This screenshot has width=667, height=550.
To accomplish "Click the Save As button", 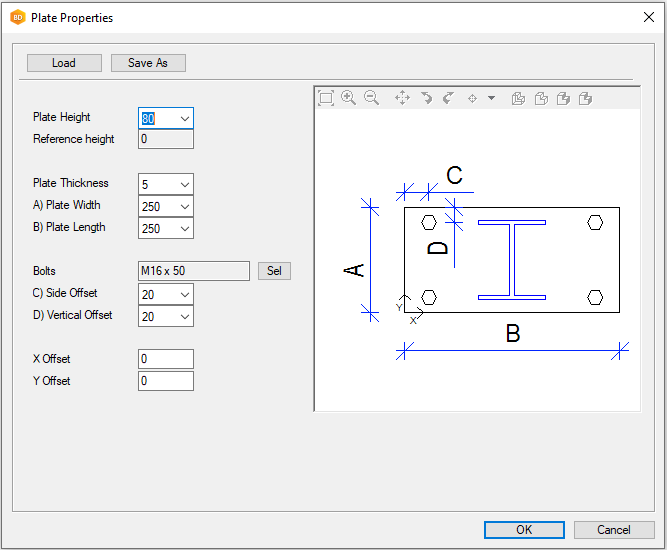I will click(148, 63).
